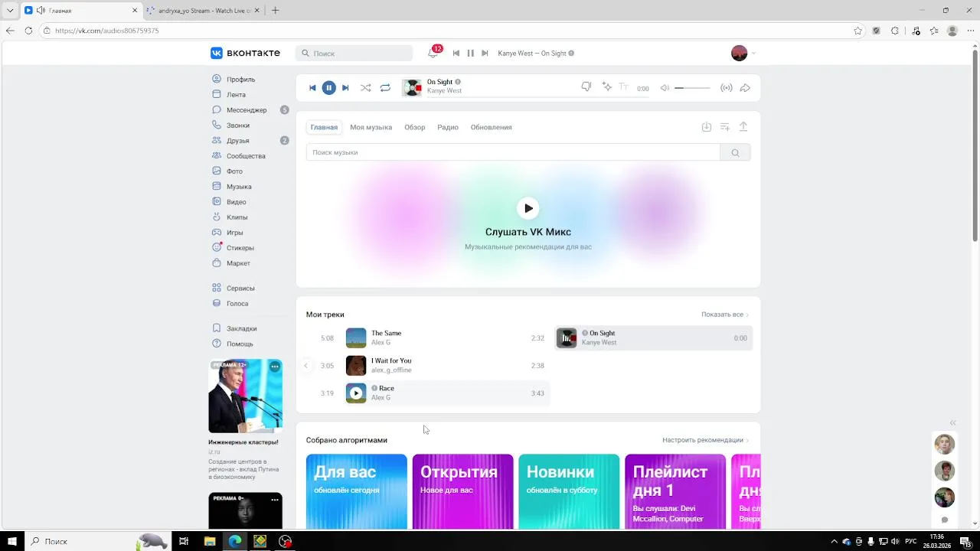The image size is (980, 551).
Task: Switch to the andryxa_yo Stream tab
Action: [203, 11]
